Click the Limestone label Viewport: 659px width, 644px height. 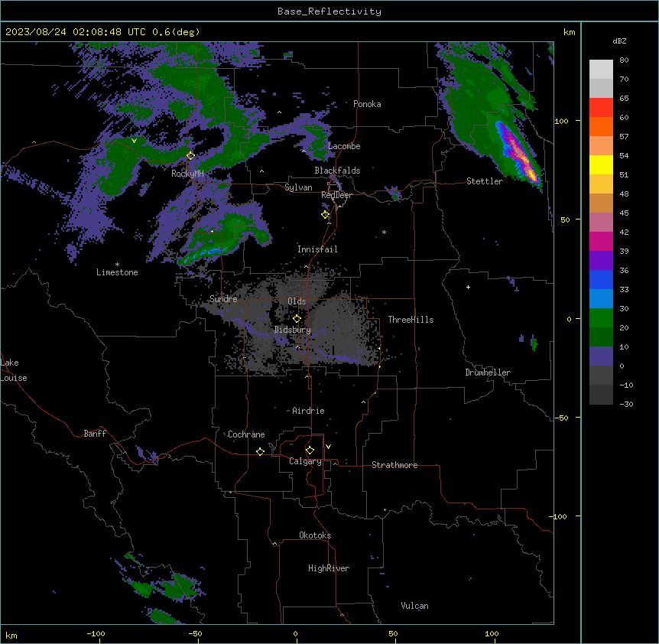pos(117,272)
